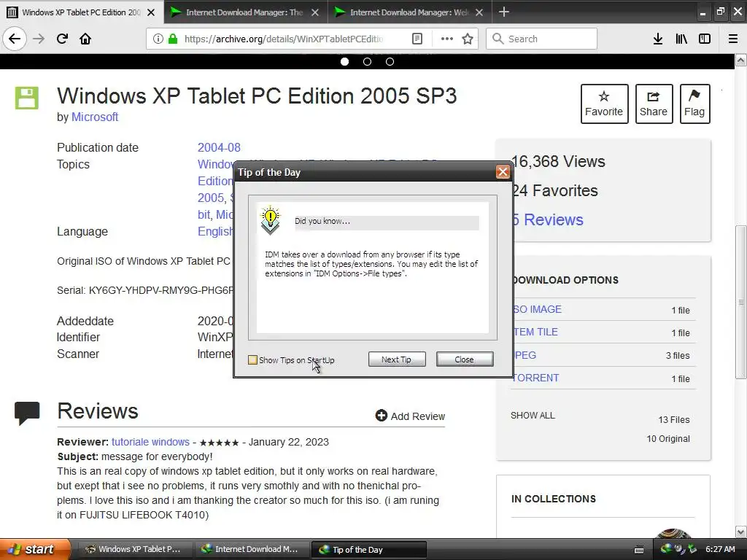The image size is (747, 560).
Task: Click the vertical scrollbar thumb
Action: point(740,302)
